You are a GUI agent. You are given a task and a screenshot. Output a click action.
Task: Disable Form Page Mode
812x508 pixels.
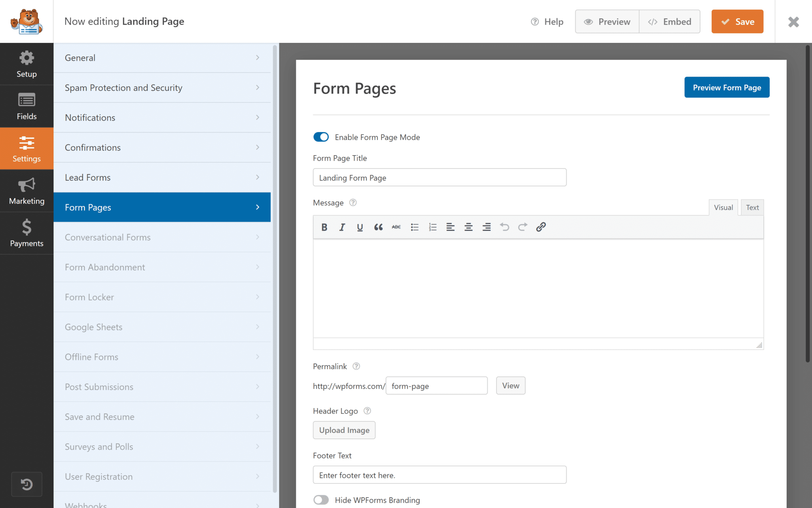point(321,137)
